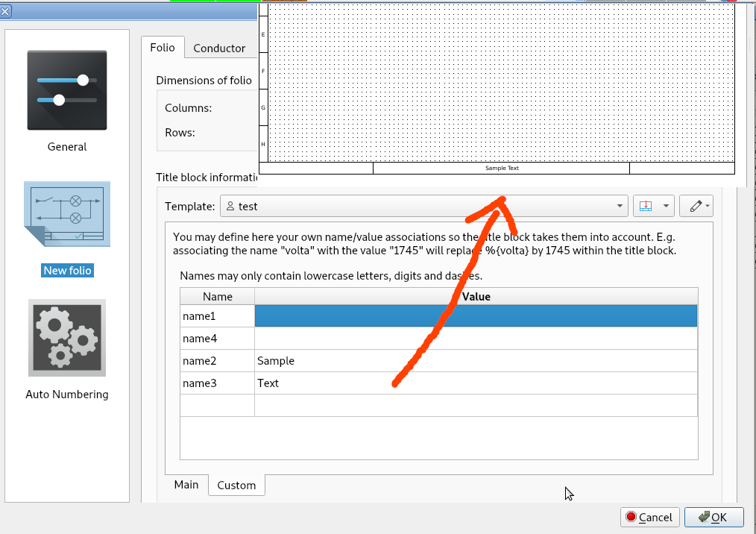Close the dialog with the top-left X

pyautogui.click(x=5, y=10)
